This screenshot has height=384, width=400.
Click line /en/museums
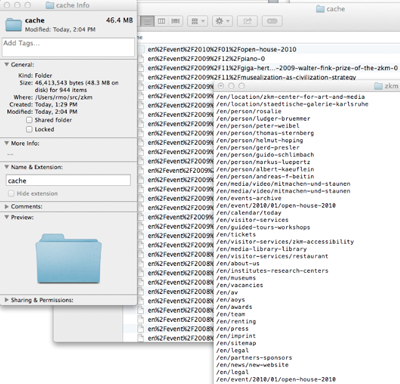[236, 278]
